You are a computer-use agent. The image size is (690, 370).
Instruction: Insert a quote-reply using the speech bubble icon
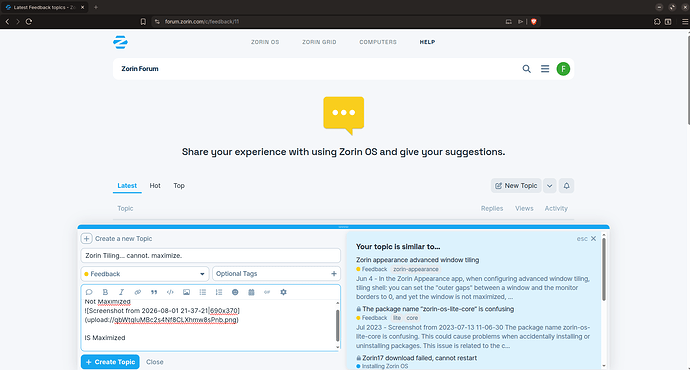point(89,292)
